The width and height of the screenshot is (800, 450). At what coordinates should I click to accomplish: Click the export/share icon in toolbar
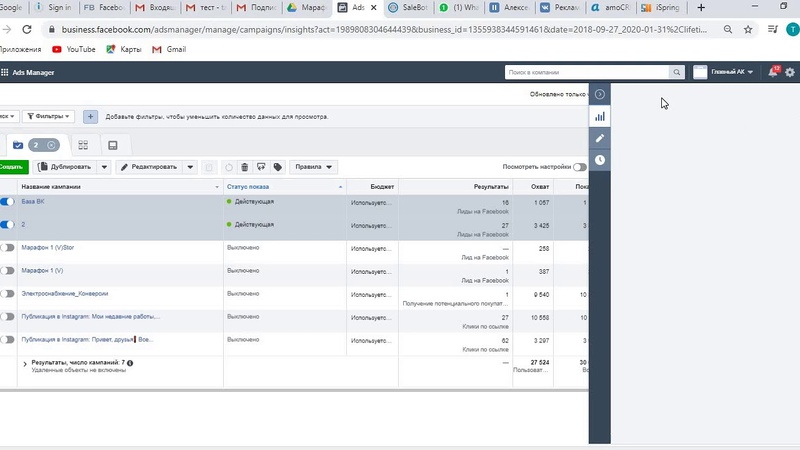click(261, 167)
